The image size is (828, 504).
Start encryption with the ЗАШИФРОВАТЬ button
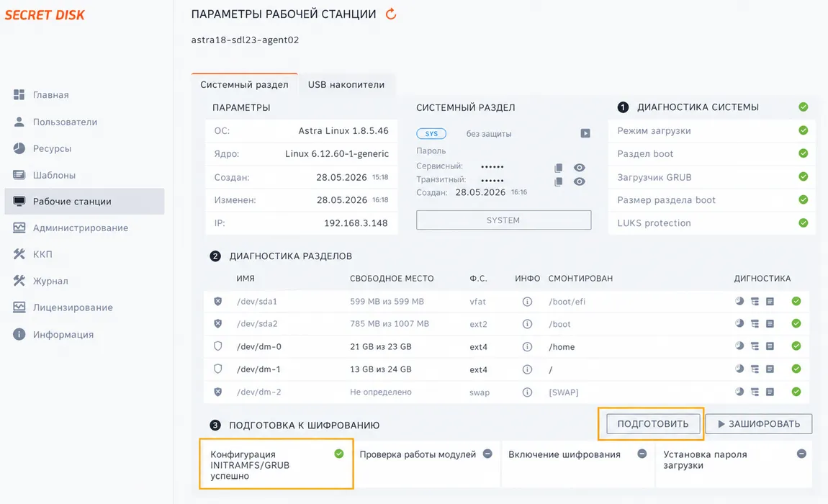point(759,423)
